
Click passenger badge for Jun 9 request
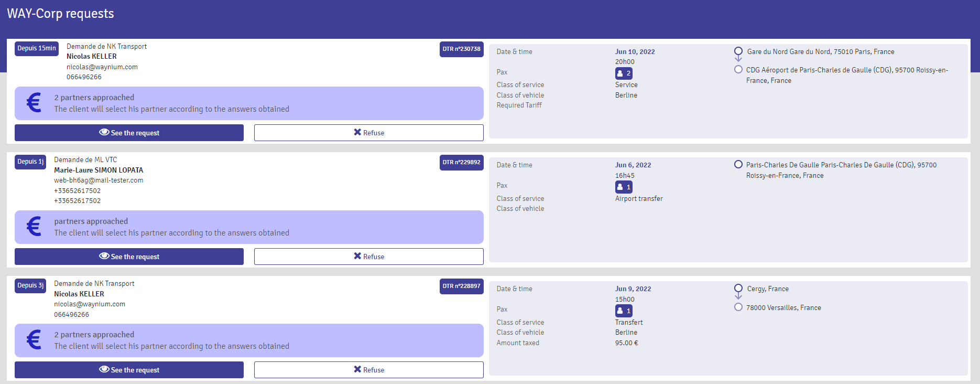(x=624, y=311)
